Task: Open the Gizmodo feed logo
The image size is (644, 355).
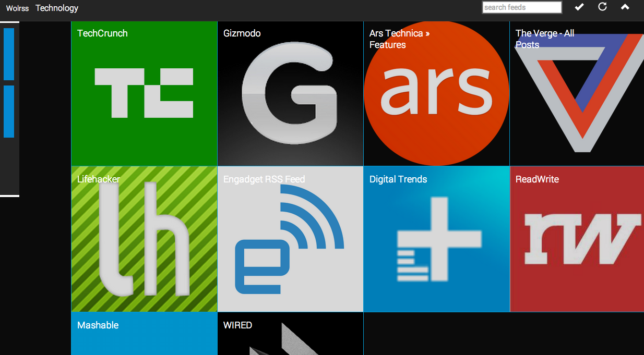Action: [290, 94]
